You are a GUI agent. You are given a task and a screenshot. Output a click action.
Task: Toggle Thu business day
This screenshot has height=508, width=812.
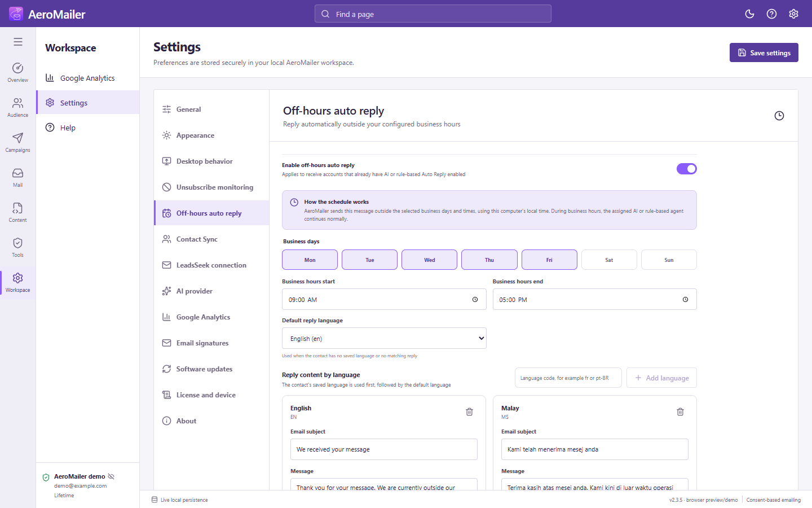coord(489,260)
